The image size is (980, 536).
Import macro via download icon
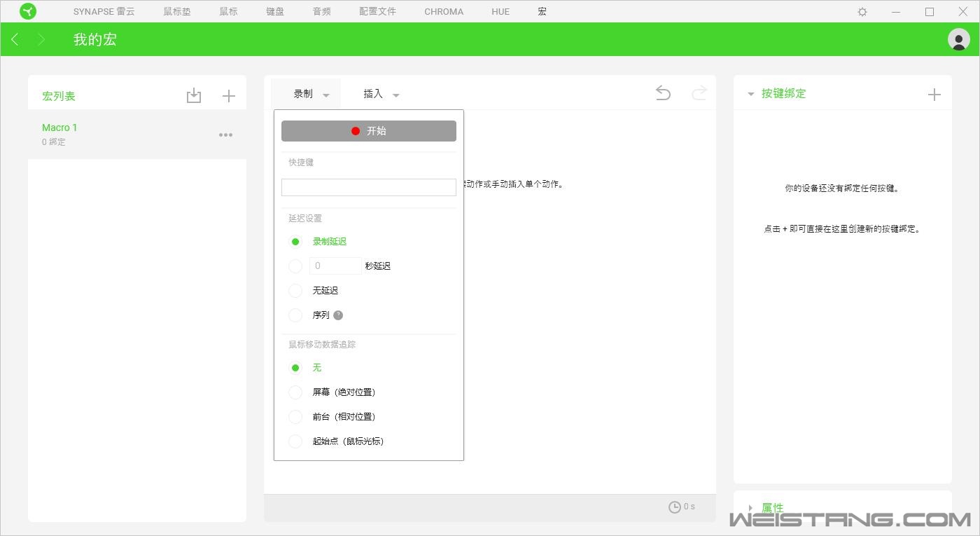(194, 96)
